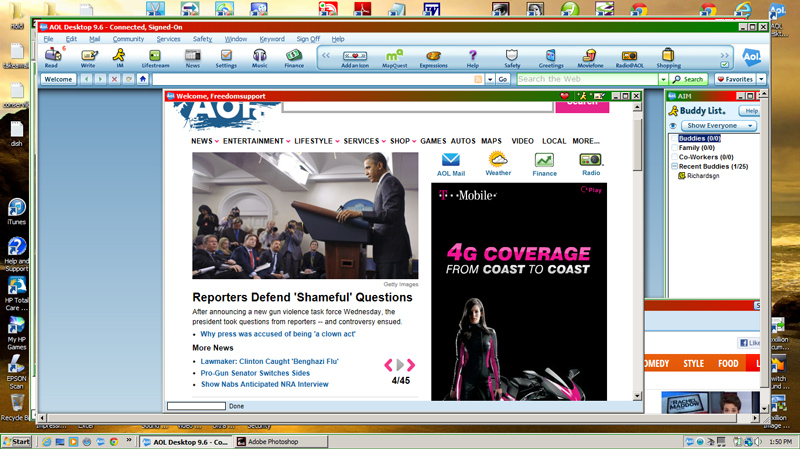Open the File menu
The width and height of the screenshot is (800, 449).
(x=48, y=39)
